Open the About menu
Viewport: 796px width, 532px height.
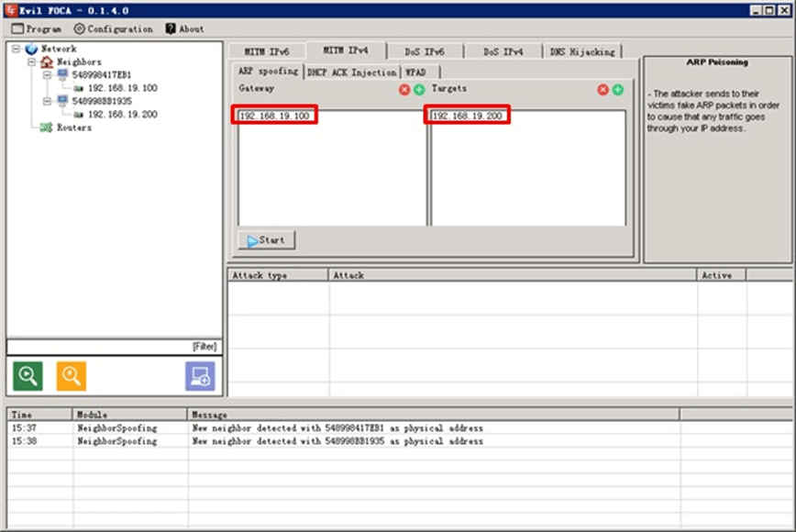[x=185, y=29]
